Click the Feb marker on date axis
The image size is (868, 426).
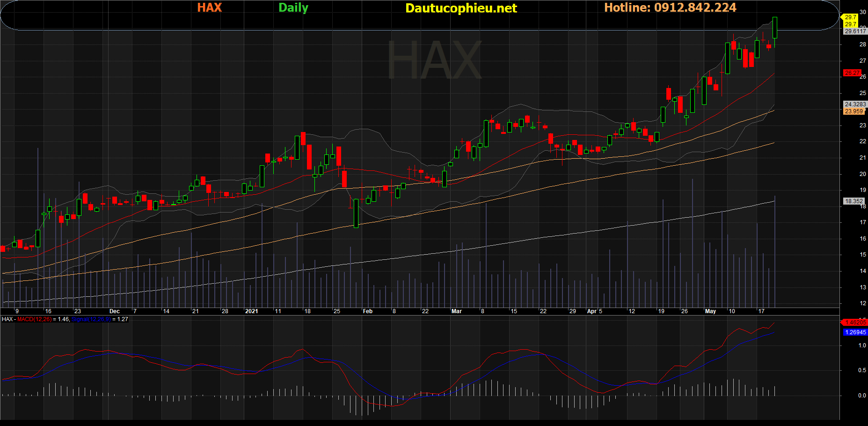(x=368, y=311)
